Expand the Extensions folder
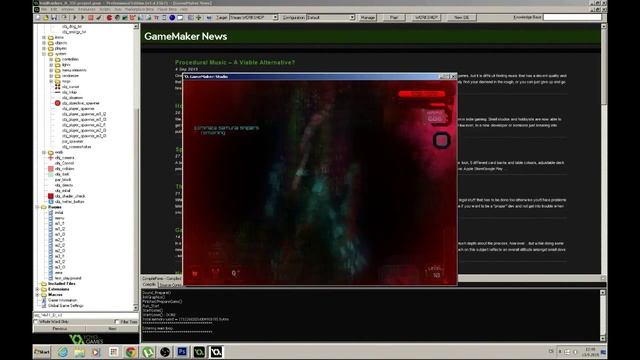Image resolution: width=640 pixels, height=360 pixels. tap(37, 289)
